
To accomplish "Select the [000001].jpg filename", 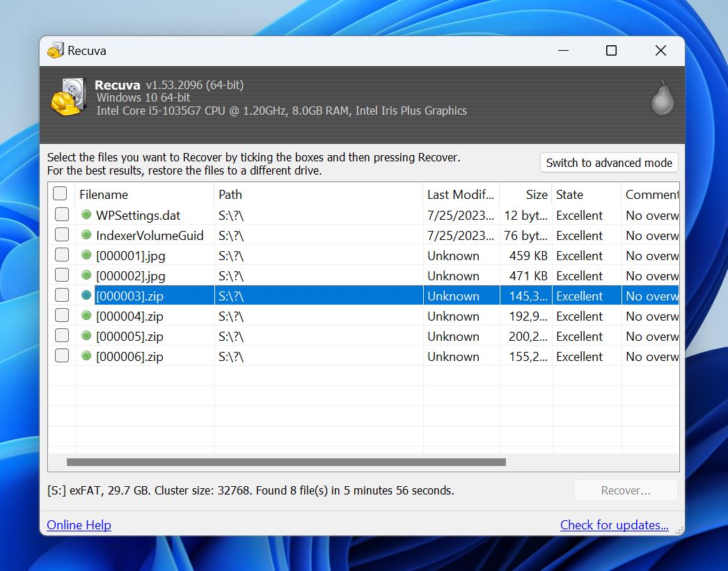I will click(130, 255).
